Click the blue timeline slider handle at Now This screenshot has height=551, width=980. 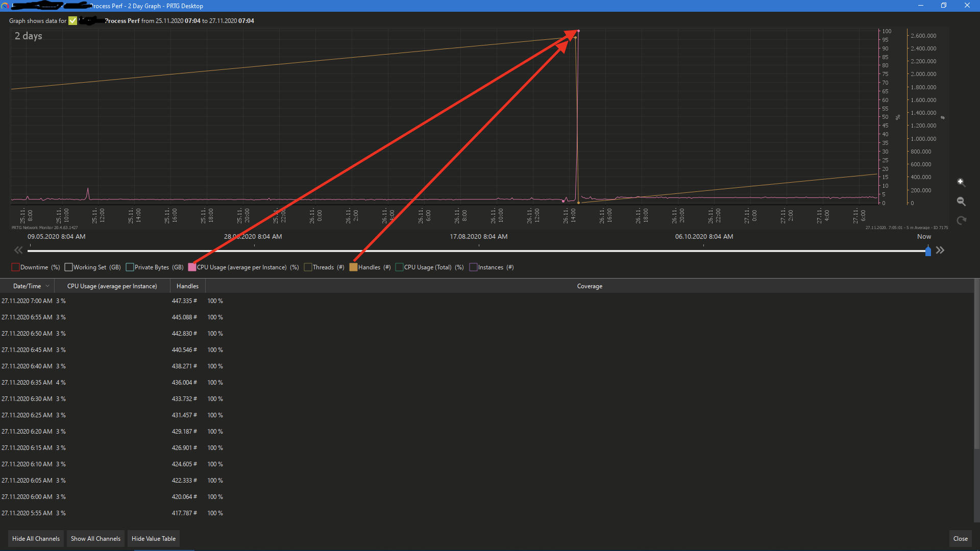[x=928, y=251]
